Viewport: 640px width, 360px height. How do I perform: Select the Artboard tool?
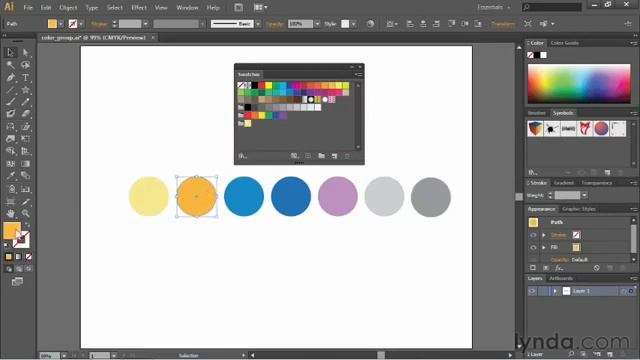click(x=11, y=201)
